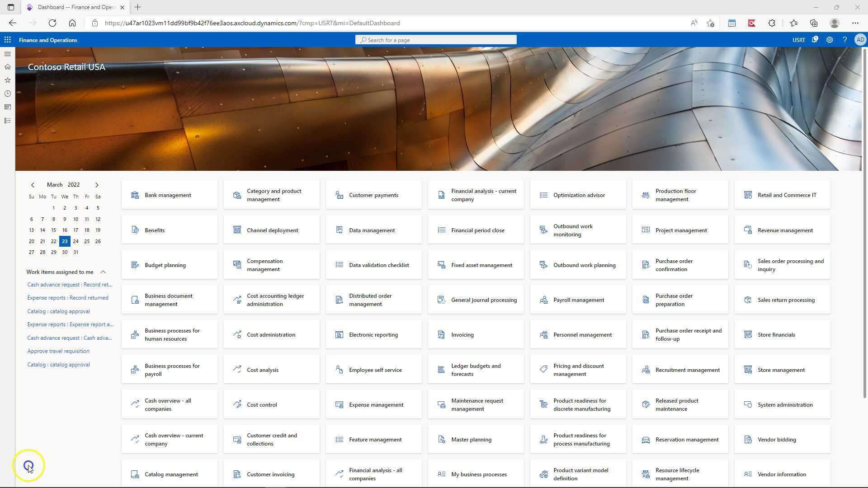Open the Settings gear in header
The image size is (868, 488).
click(x=830, y=40)
